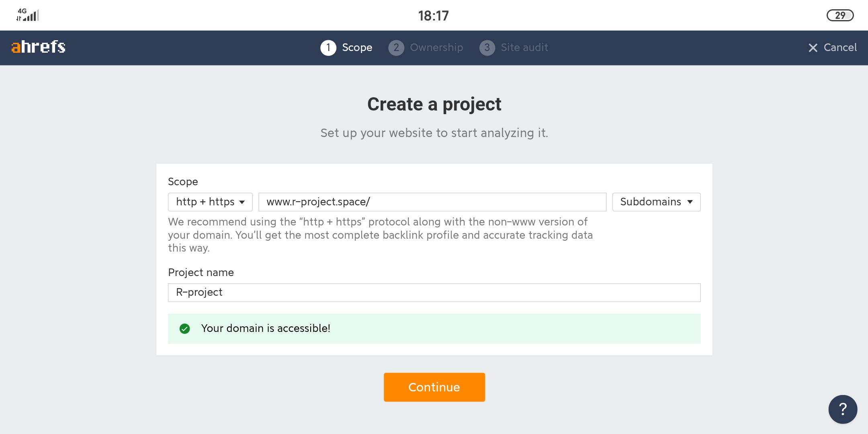Go to the Ownership step
This screenshot has width=868, height=434.
coord(436,47)
